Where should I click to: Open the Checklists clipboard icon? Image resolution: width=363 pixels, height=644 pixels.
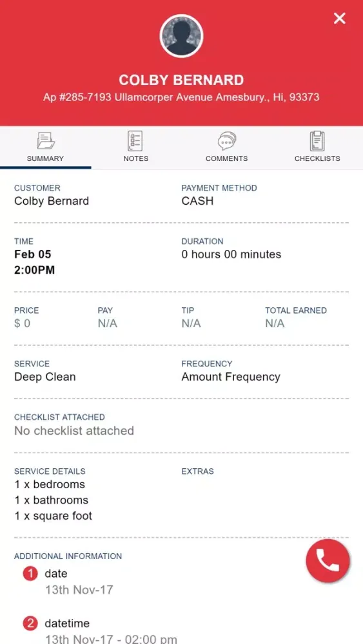(x=317, y=141)
